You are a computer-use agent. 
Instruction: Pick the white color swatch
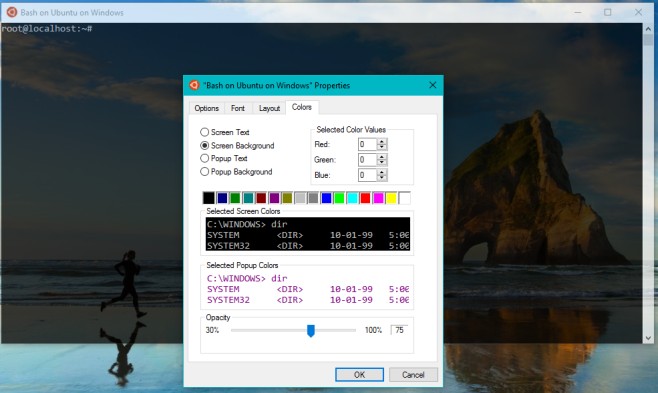coord(405,198)
